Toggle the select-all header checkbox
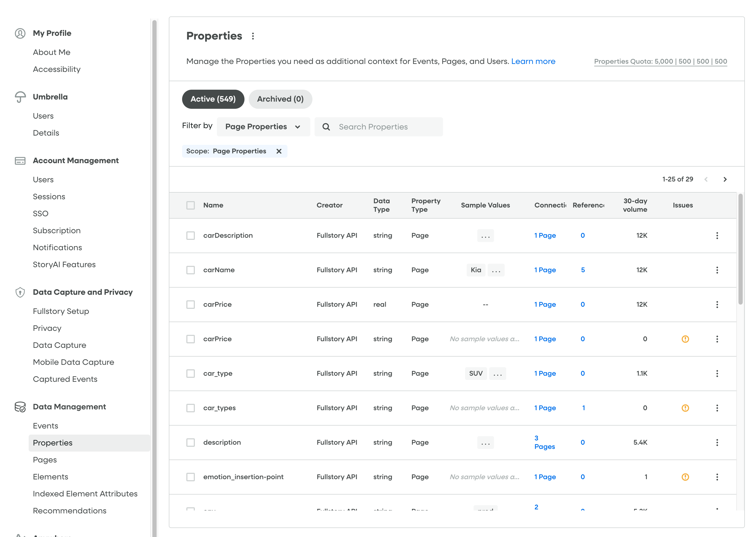756x537 pixels. point(191,205)
